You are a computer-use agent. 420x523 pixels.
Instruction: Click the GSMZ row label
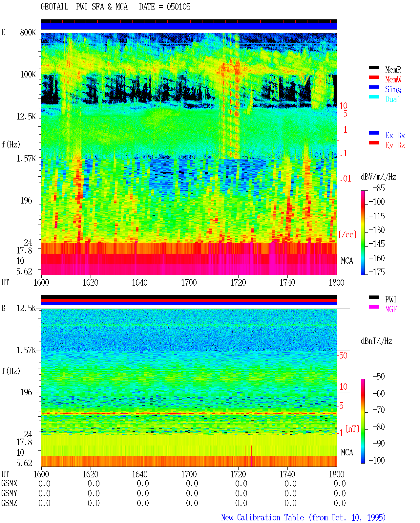(x=9, y=503)
